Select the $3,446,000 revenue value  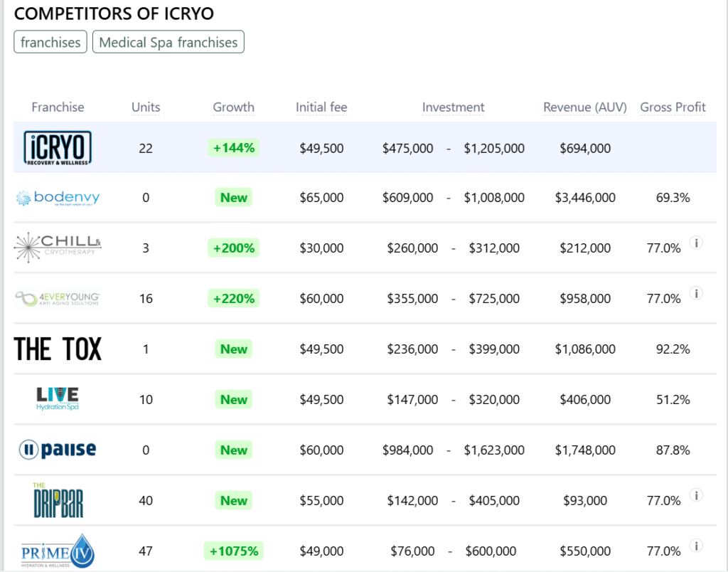[585, 198]
